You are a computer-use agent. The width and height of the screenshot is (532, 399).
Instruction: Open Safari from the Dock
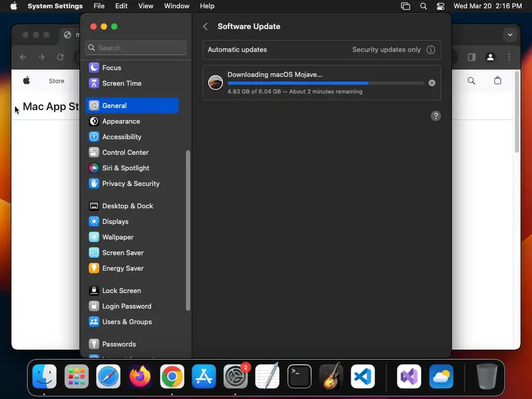(x=108, y=376)
